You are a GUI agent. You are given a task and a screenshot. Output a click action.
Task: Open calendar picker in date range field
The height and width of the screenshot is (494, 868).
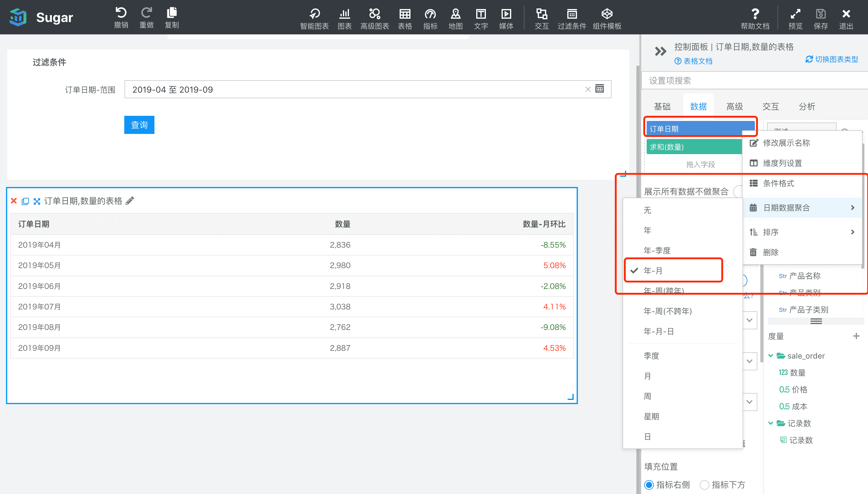pos(599,89)
